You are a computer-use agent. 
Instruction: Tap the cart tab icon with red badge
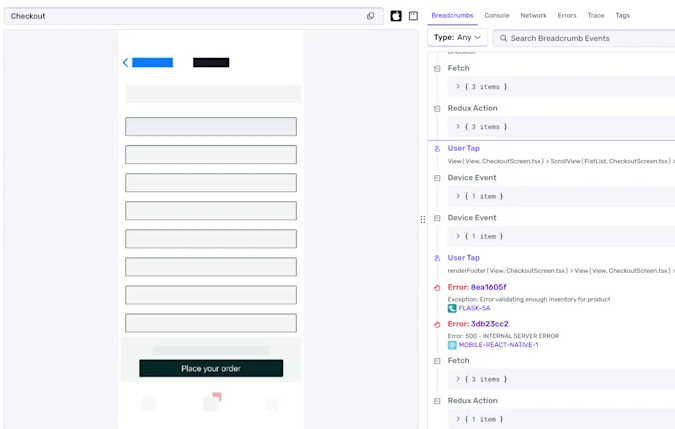212,402
